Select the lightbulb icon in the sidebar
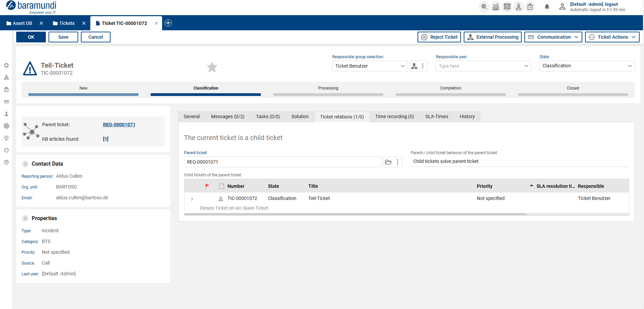Screen dimensions: 644x309 [x=6, y=138]
